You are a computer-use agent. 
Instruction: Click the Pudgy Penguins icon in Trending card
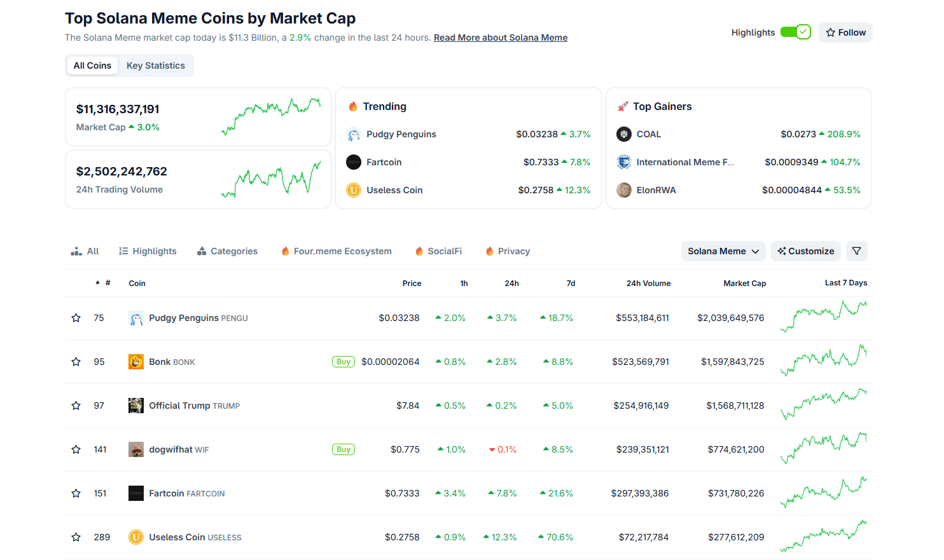click(354, 134)
